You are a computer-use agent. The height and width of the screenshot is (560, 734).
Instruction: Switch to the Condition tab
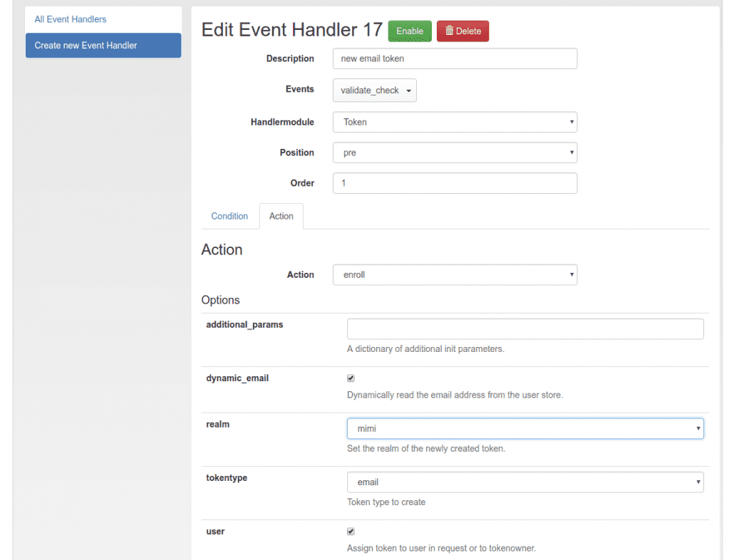tap(229, 216)
